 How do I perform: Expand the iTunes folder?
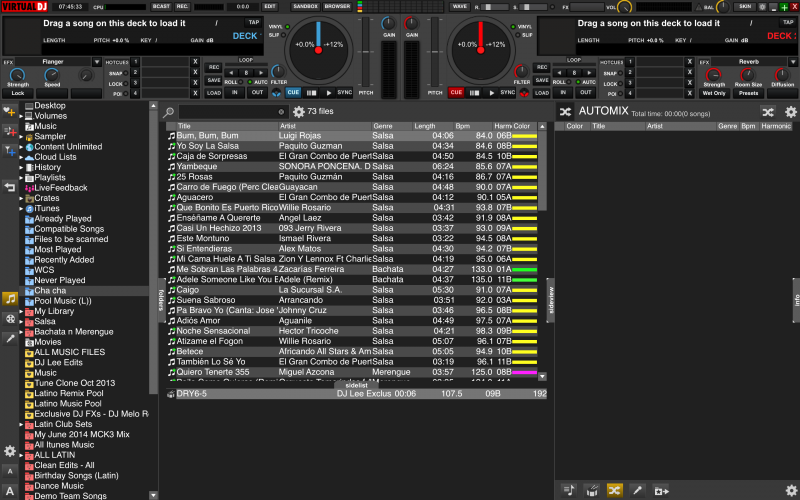(21, 209)
